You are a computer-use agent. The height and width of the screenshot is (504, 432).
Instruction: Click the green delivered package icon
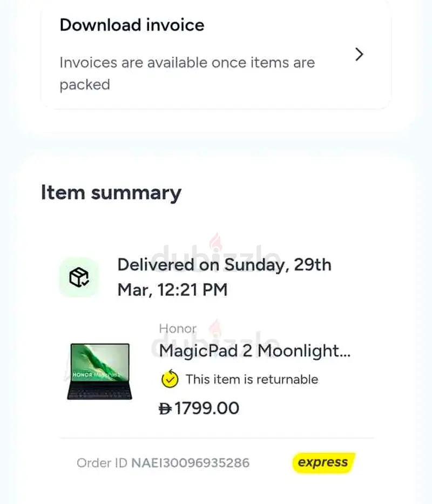click(x=79, y=278)
